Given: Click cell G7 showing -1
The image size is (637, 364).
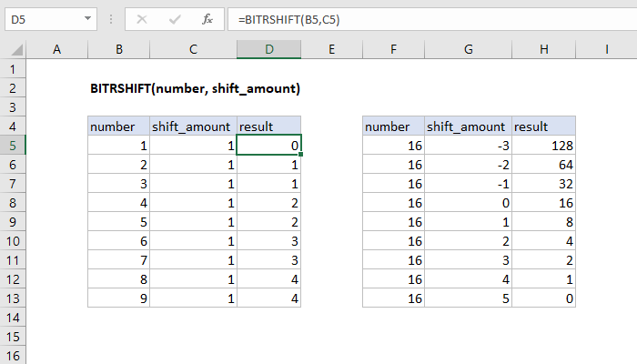Looking at the screenshot, I should pyautogui.click(x=468, y=184).
